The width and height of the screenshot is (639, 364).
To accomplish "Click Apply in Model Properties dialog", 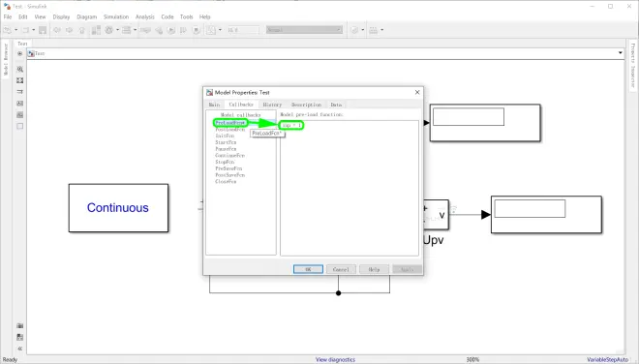I will tap(407, 269).
